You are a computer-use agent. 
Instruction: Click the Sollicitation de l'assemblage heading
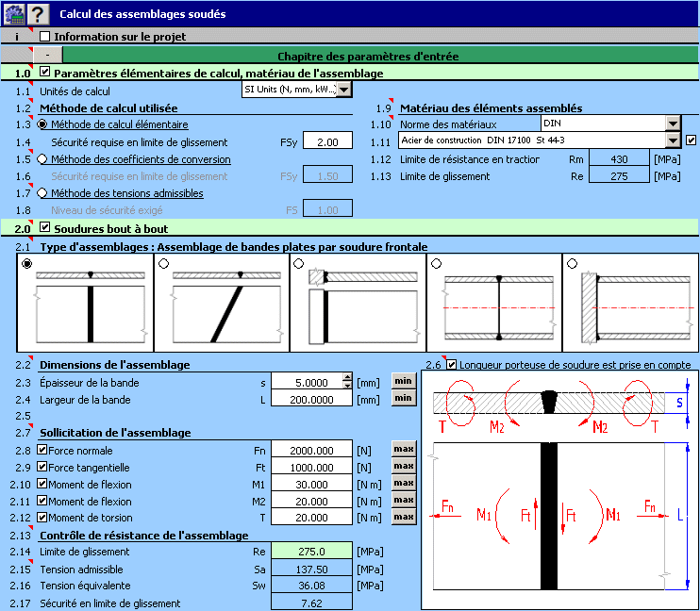click(115, 433)
